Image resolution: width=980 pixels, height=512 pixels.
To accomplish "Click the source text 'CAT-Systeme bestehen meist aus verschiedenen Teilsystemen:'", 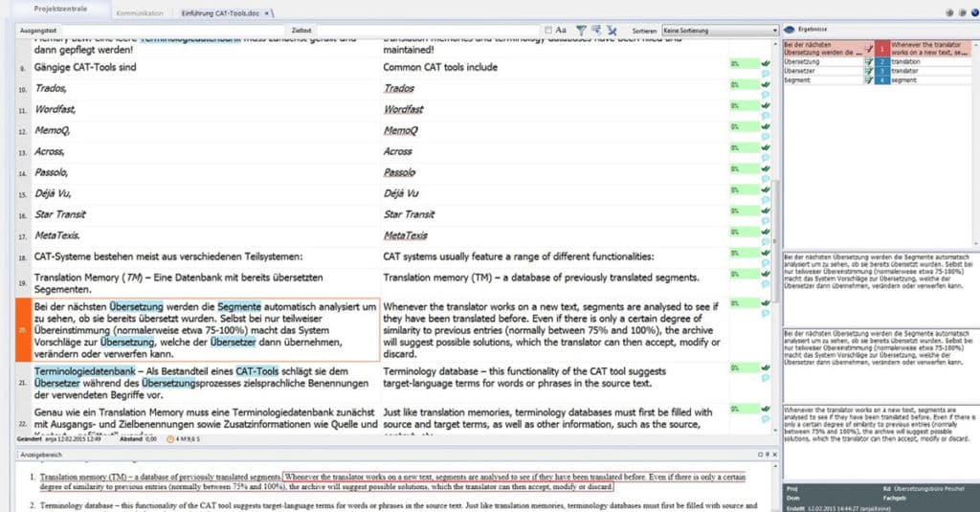I will [x=168, y=256].
